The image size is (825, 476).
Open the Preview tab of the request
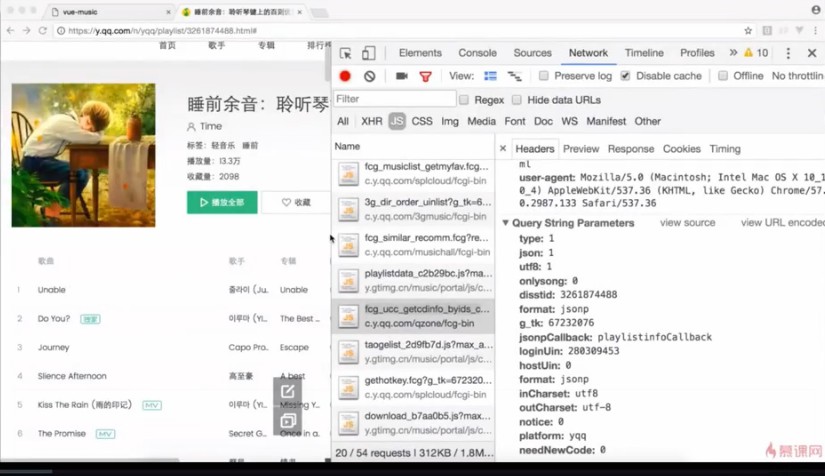tap(581, 149)
